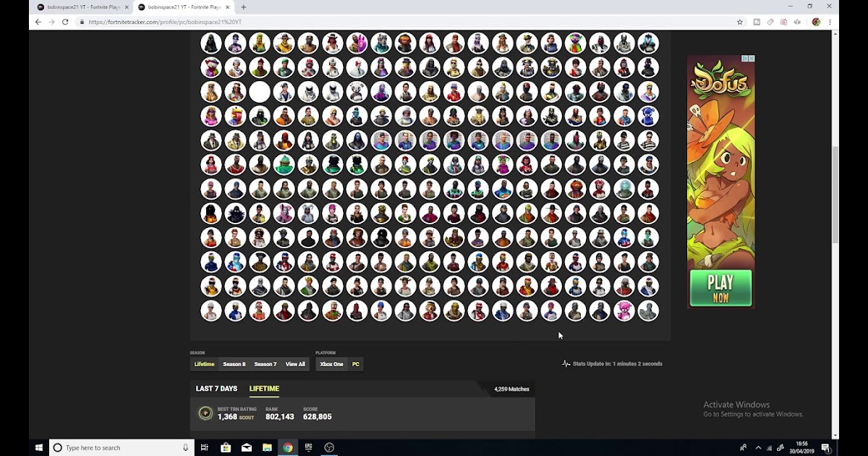Switch platform to PC
The width and height of the screenshot is (868, 456).
click(x=356, y=364)
